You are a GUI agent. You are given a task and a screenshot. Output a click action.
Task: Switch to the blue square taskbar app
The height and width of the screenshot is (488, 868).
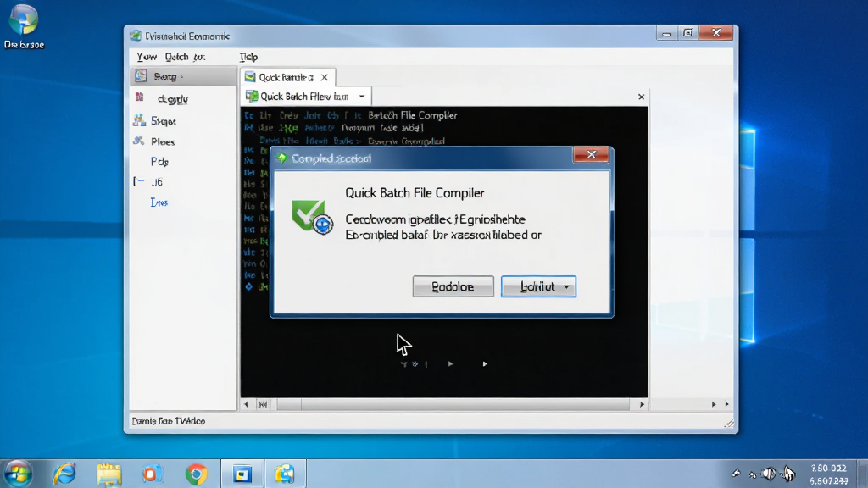coord(242,474)
